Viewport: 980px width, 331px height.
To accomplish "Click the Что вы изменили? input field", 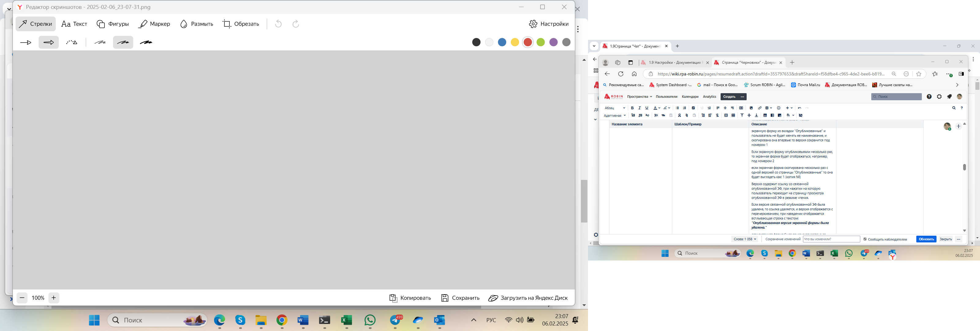I will point(831,239).
